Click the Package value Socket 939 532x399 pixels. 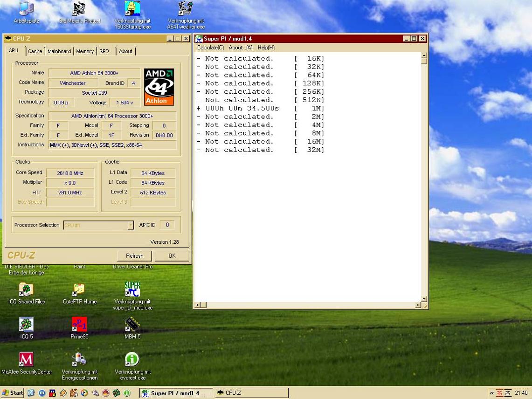tap(94, 93)
